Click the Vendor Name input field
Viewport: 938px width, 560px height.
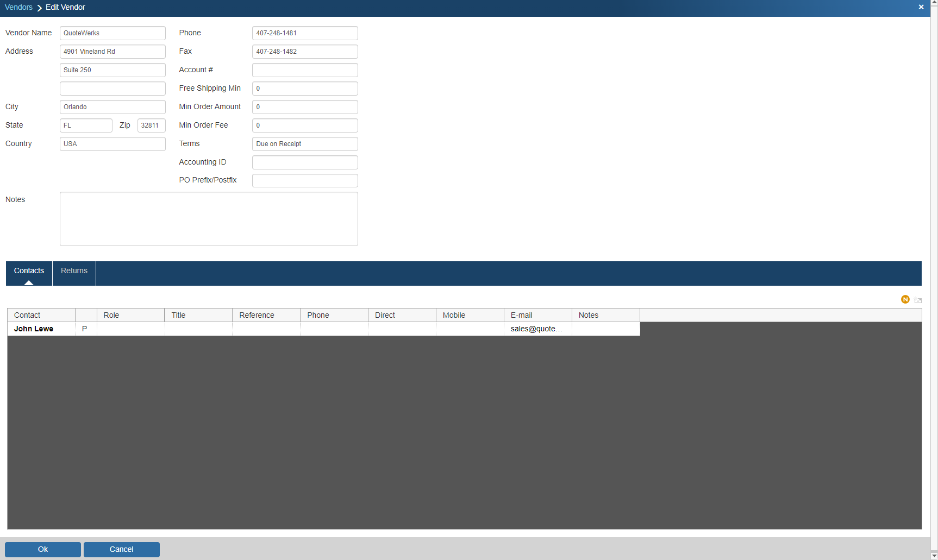[x=112, y=33]
